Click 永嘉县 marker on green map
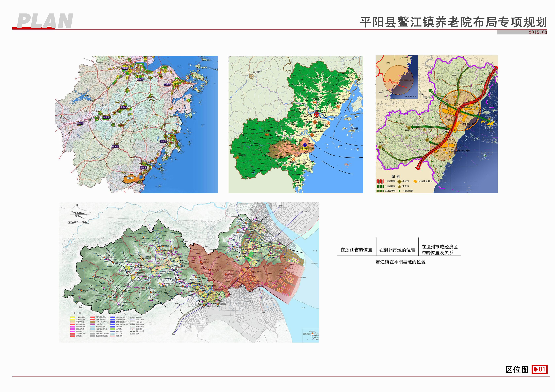555x392 pixels. click(315, 103)
